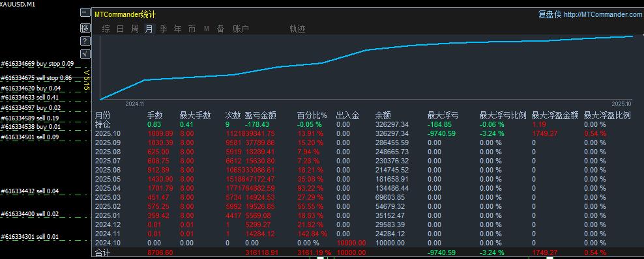This screenshot has height=259, width=644.
Task: Select the 2024.12 month row
Action: pos(367,225)
